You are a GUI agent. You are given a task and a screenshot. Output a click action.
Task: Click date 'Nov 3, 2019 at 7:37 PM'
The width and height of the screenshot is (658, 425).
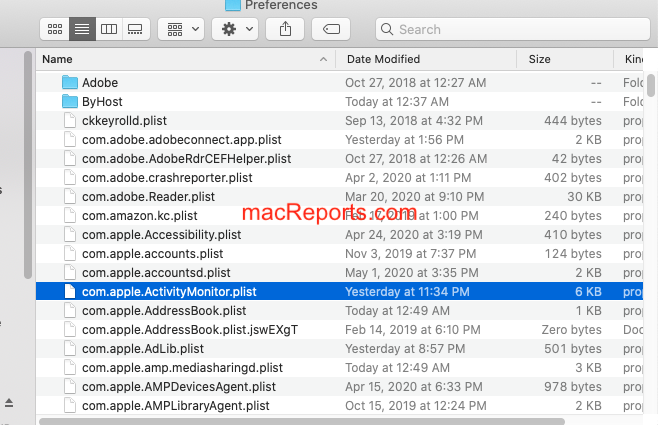tap(410, 253)
